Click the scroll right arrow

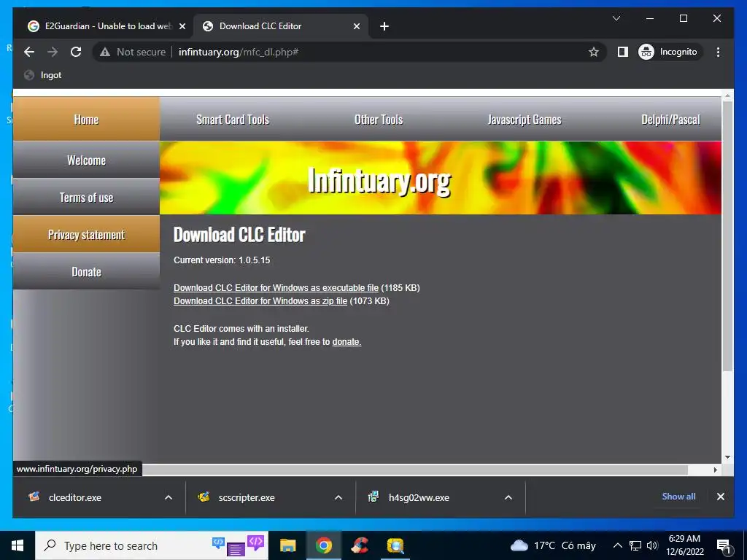[715, 470]
